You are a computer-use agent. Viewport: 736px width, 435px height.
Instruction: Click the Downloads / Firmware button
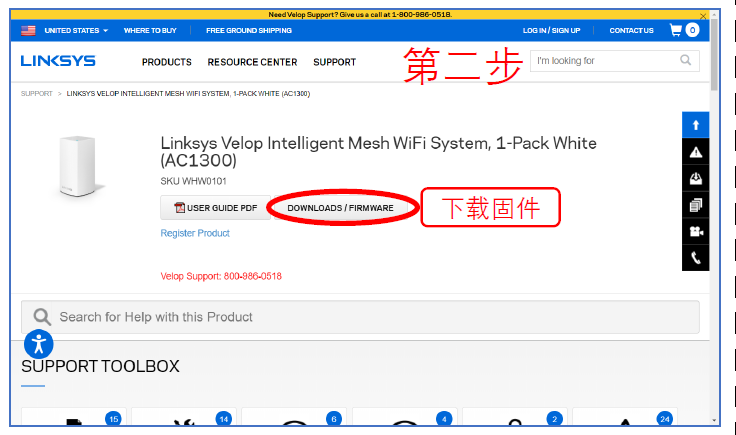click(x=340, y=208)
